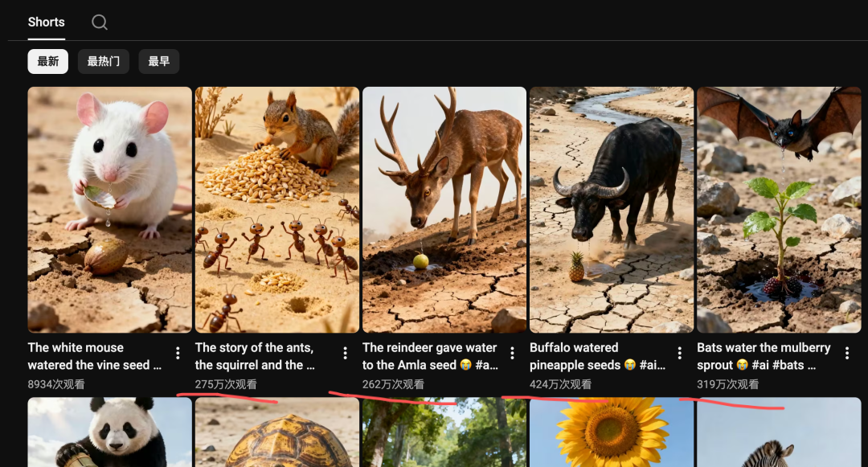Play the panda Short thumbnail
Viewport: 868px width, 467px height.
point(109,432)
